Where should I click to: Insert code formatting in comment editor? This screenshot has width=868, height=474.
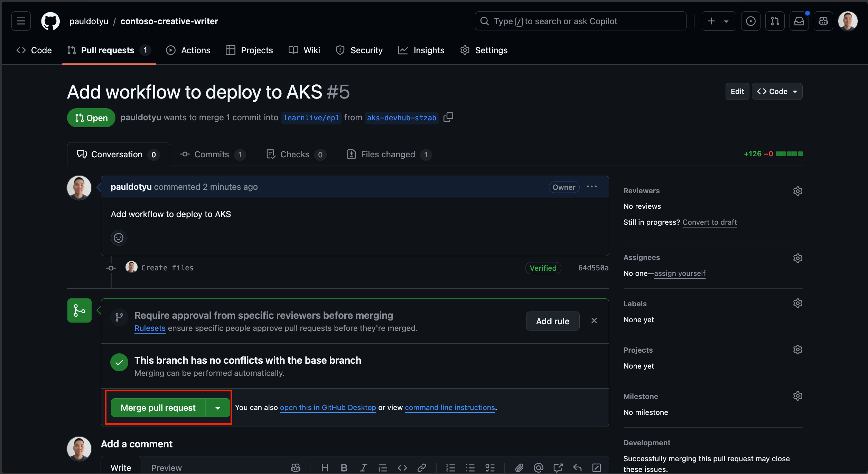(402, 468)
